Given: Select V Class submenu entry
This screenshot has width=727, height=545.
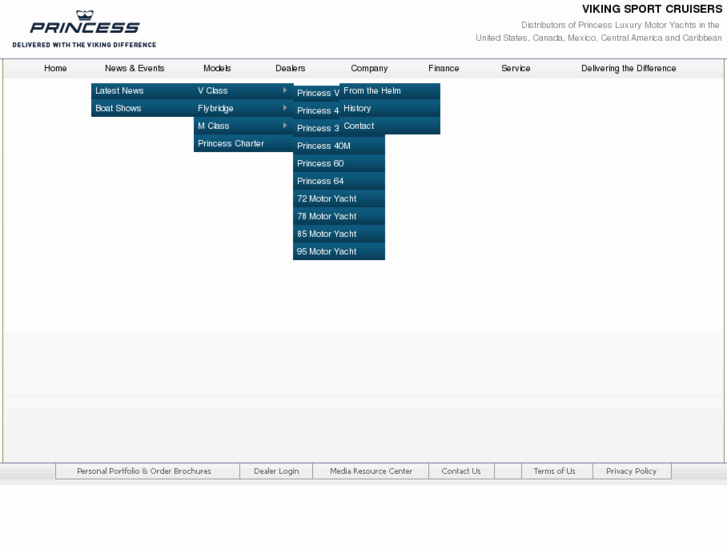Looking at the screenshot, I should click(243, 91).
